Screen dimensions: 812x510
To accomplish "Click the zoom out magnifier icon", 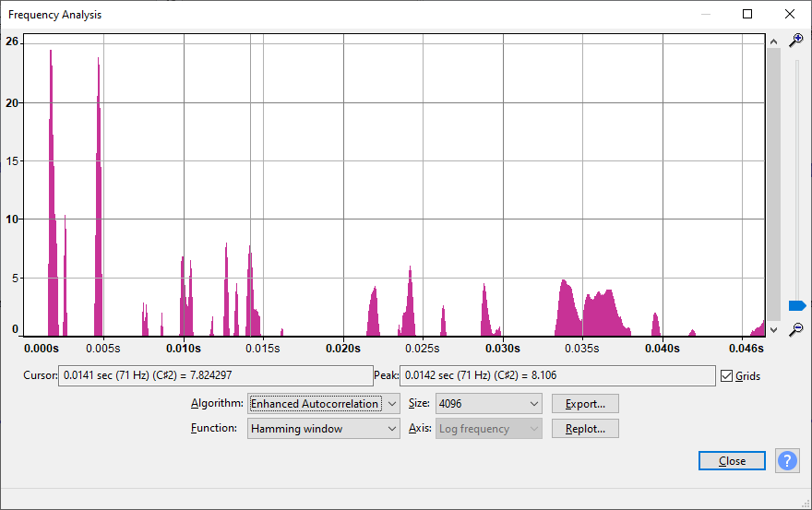I will coord(795,329).
